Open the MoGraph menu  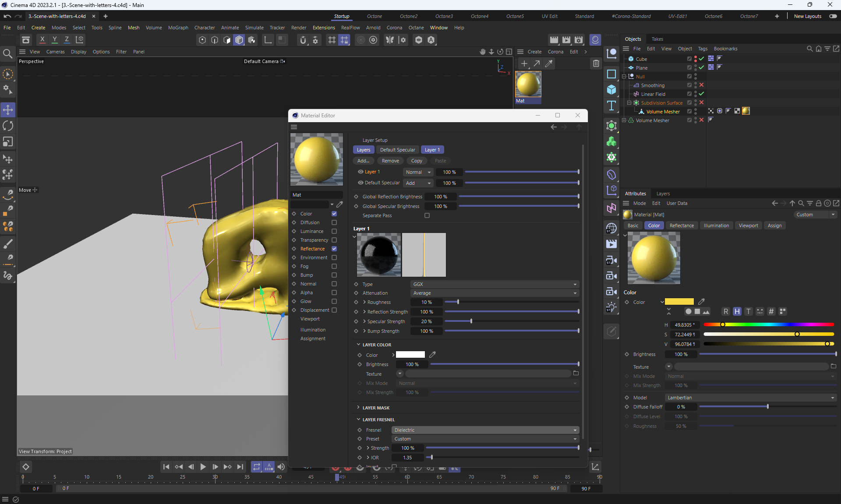(x=178, y=28)
